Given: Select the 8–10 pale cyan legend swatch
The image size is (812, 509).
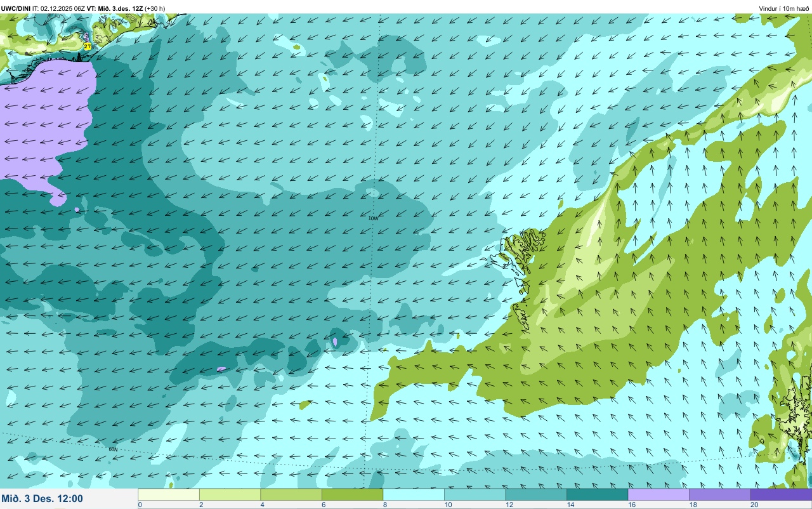Looking at the screenshot, I should [x=414, y=494].
